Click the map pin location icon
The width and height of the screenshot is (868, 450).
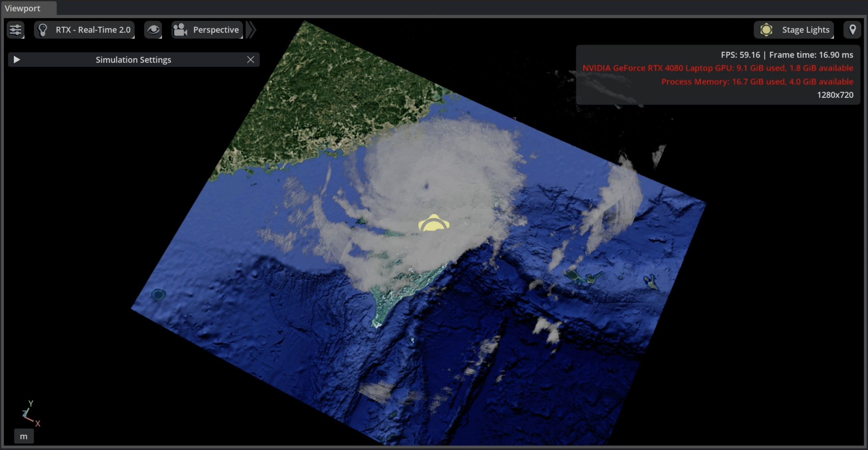click(x=852, y=30)
